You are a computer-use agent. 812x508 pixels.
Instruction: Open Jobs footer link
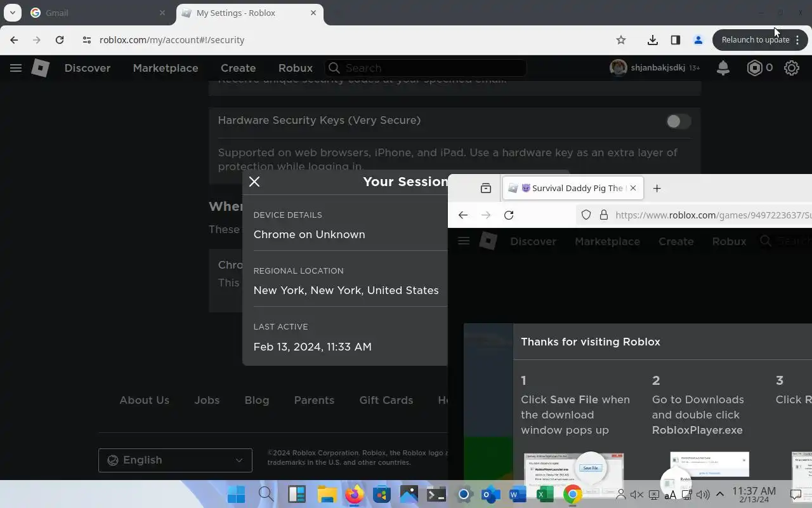coord(207,401)
